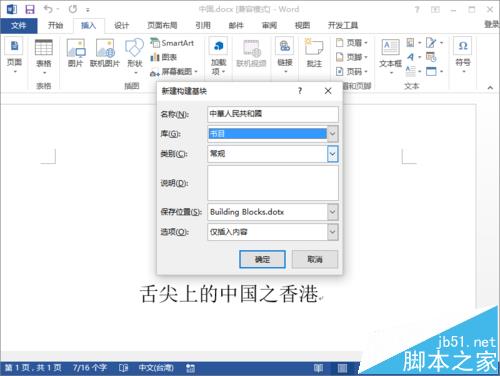Screen dimensions: 500x376
Task: Open the 页眉 (Header) dropdown
Action: pyautogui.click(x=352, y=43)
